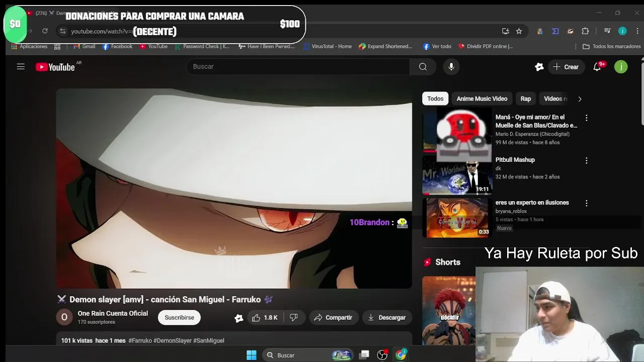
Task: Open YouTube notifications bell
Action: click(x=597, y=67)
